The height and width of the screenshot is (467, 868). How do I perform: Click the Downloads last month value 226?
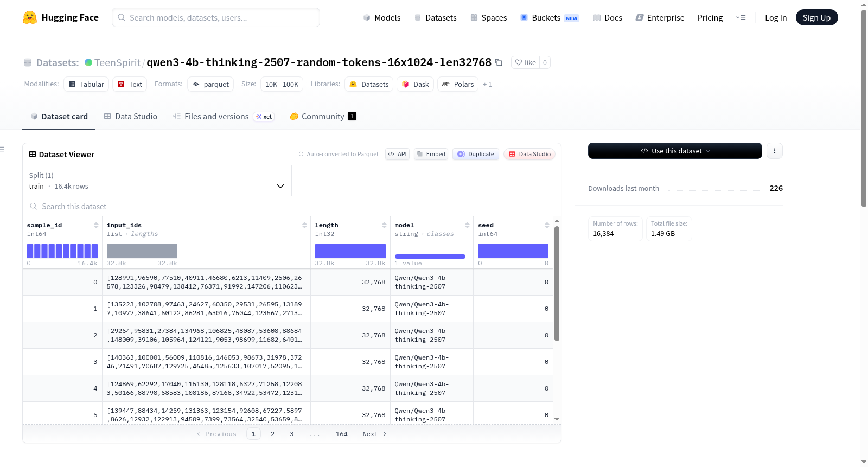tap(776, 188)
